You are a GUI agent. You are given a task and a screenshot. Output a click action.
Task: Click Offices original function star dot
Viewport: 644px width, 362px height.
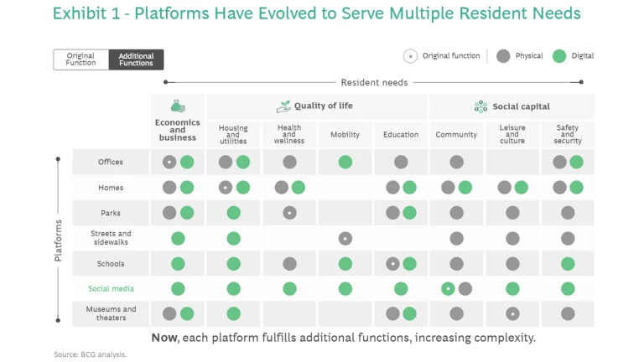pyautogui.click(x=169, y=163)
